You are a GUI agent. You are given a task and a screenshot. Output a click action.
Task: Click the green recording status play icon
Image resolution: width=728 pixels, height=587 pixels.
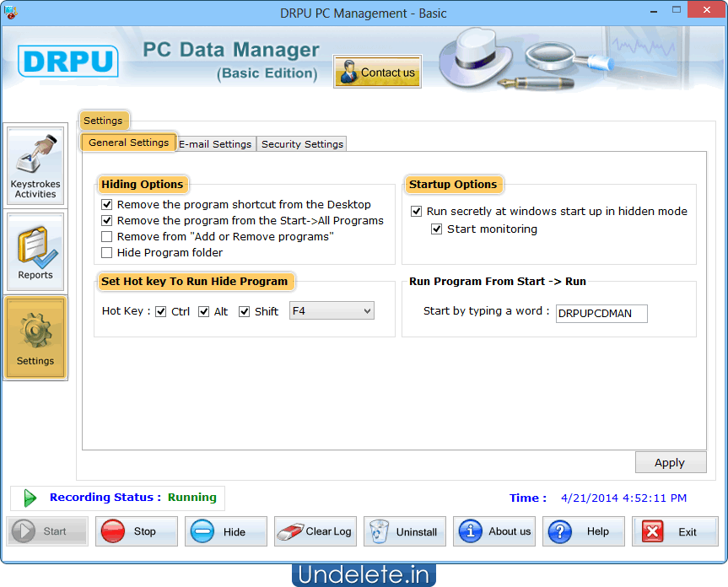(30, 498)
